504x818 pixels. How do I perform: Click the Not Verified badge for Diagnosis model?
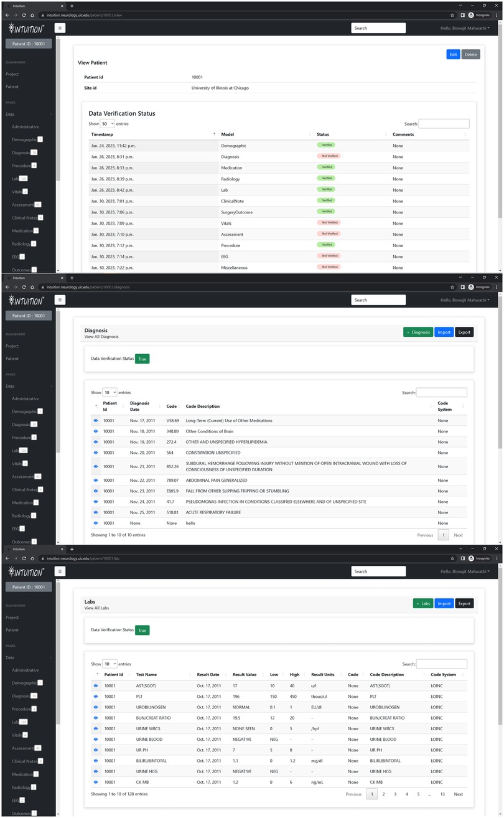[329, 156]
